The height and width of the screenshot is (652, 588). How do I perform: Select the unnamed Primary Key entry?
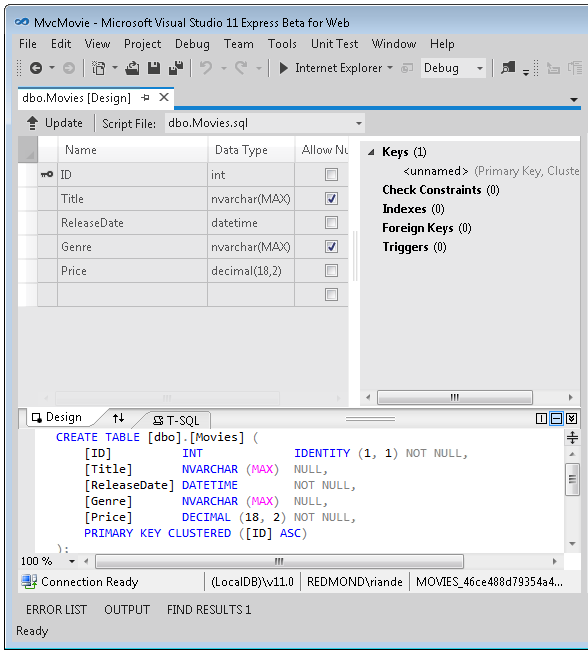point(491,171)
